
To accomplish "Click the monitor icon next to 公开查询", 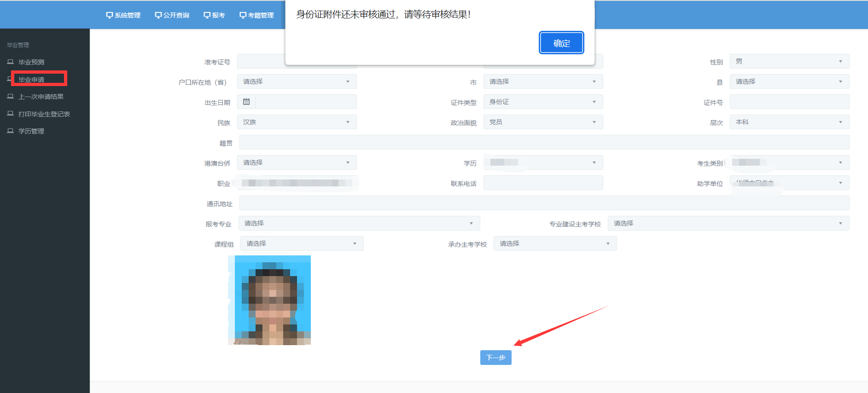I will (158, 15).
